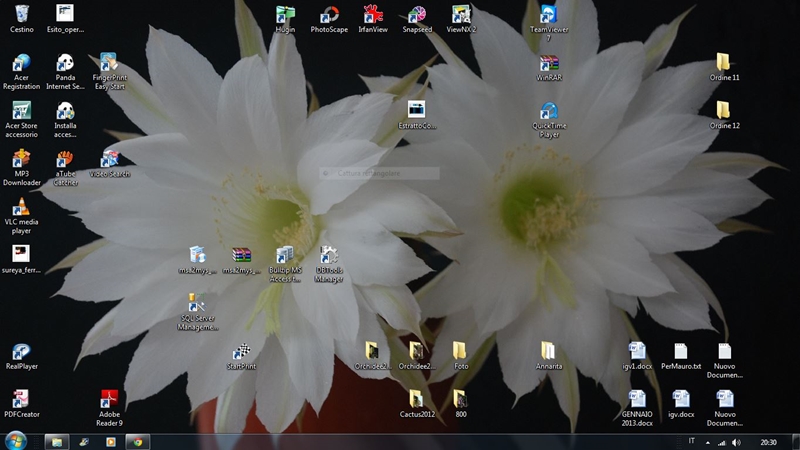Open aTube Catcher
The width and height of the screenshot is (800, 450).
[x=65, y=167]
